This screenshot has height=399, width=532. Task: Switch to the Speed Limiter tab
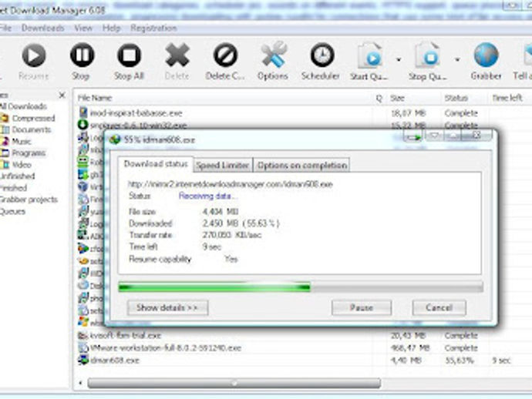pyautogui.click(x=223, y=166)
